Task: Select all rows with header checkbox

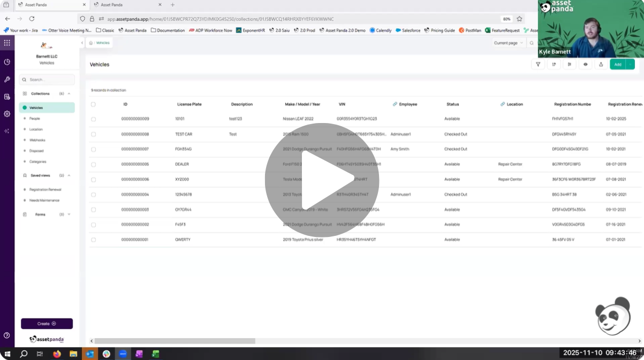Action: pos(93,104)
